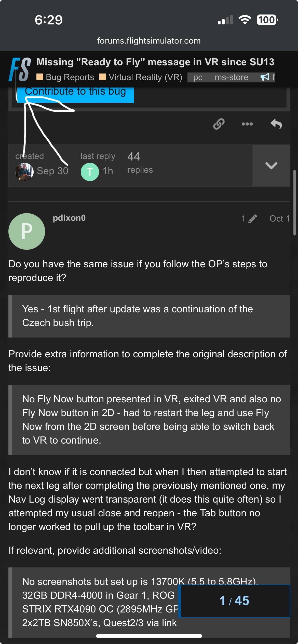Tap the Oct 1 post date
This screenshot has height=644, width=298.
[x=279, y=219]
